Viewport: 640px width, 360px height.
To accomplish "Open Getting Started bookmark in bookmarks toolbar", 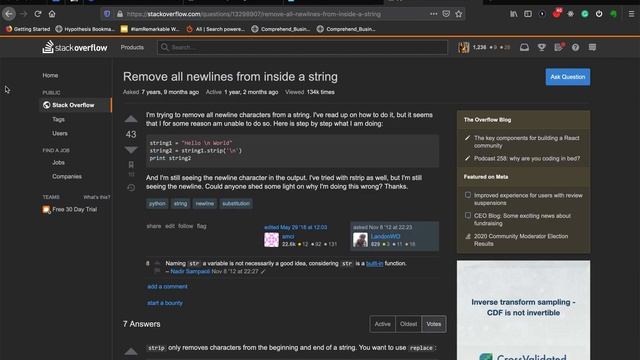I will [28, 29].
